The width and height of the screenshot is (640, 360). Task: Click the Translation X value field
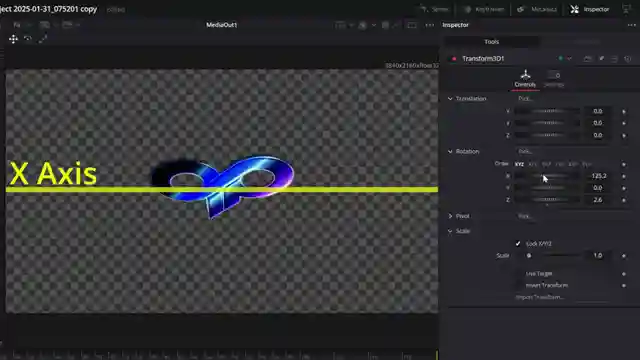[x=598, y=111]
